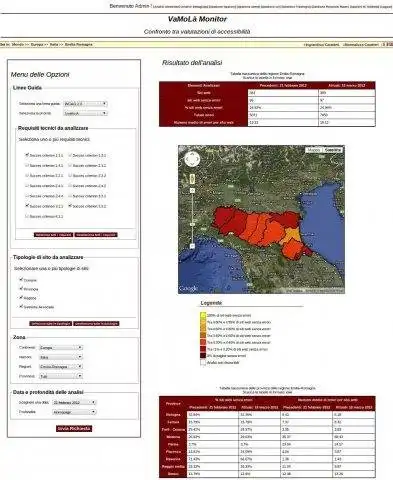This screenshot has width=393, height=480.
Task: Toggle Success criterion 1.1.1 checkbox
Action: click(x=27, y=155)
